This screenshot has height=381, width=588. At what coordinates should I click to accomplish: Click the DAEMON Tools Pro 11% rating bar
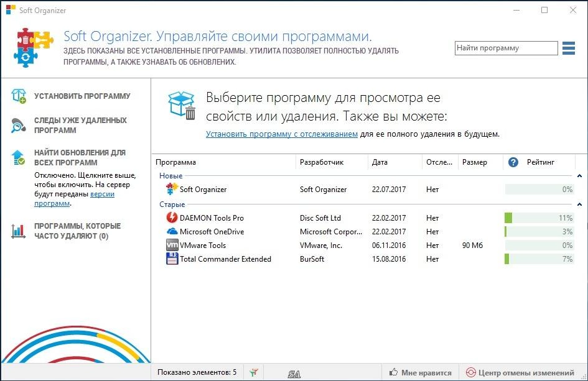(x=539, y=218)
